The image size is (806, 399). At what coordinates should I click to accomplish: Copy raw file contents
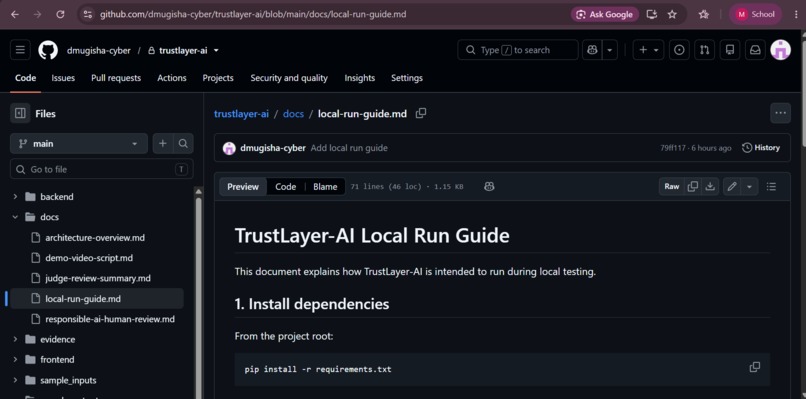tap(693, 187)
